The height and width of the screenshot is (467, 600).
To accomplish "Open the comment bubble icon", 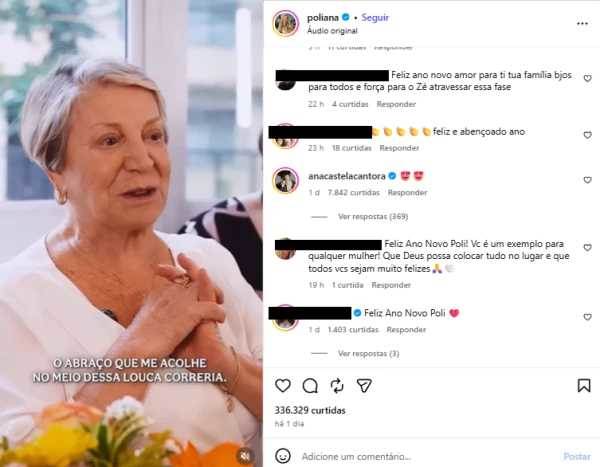I will (x=310, y=386).
